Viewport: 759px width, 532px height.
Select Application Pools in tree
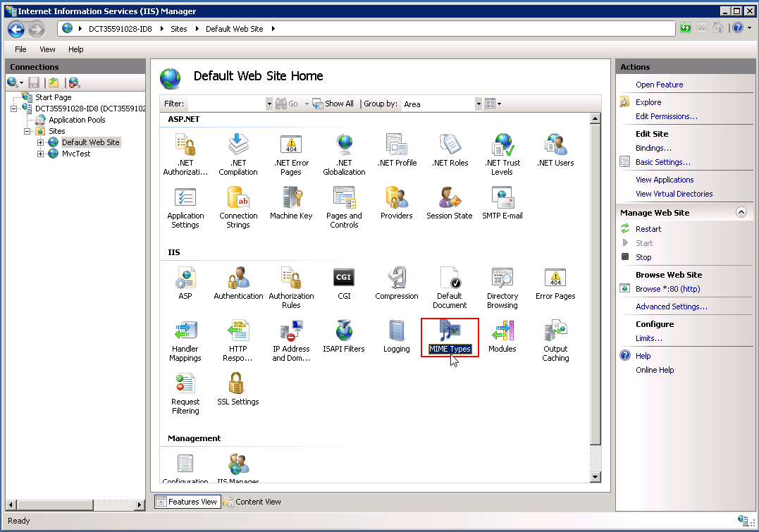coord(77,120)
